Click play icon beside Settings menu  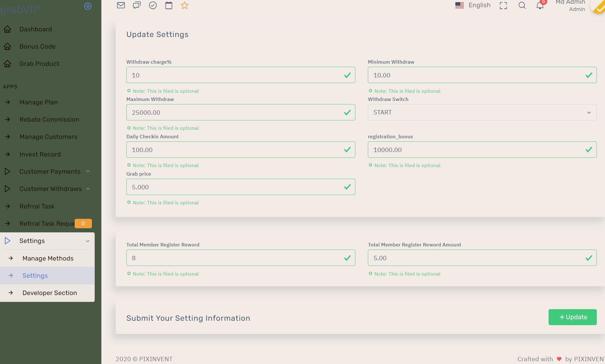8,241
